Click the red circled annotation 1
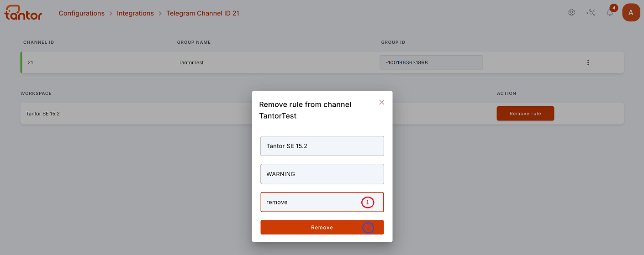The image size is (644, 255). tap(368, 202)
